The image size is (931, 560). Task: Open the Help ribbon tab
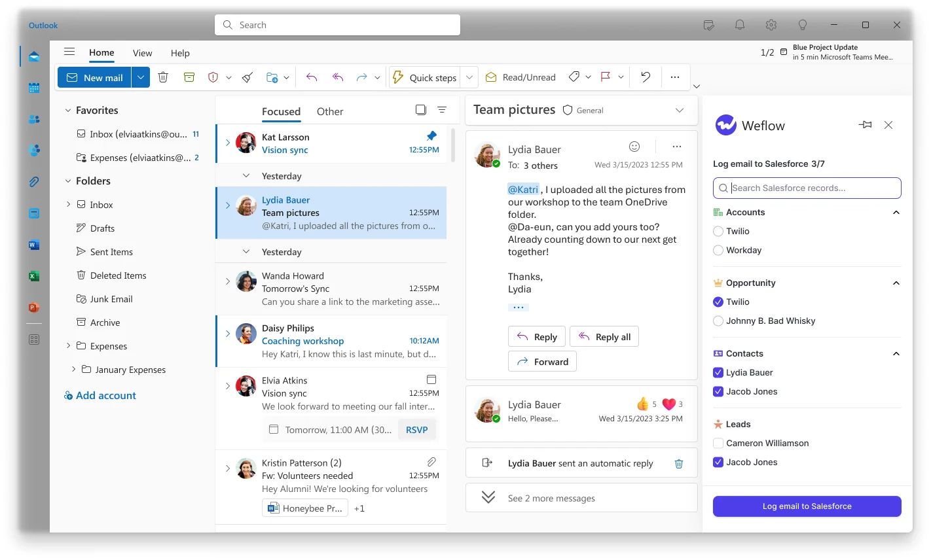pyautogui.click(x=180, y=53)
